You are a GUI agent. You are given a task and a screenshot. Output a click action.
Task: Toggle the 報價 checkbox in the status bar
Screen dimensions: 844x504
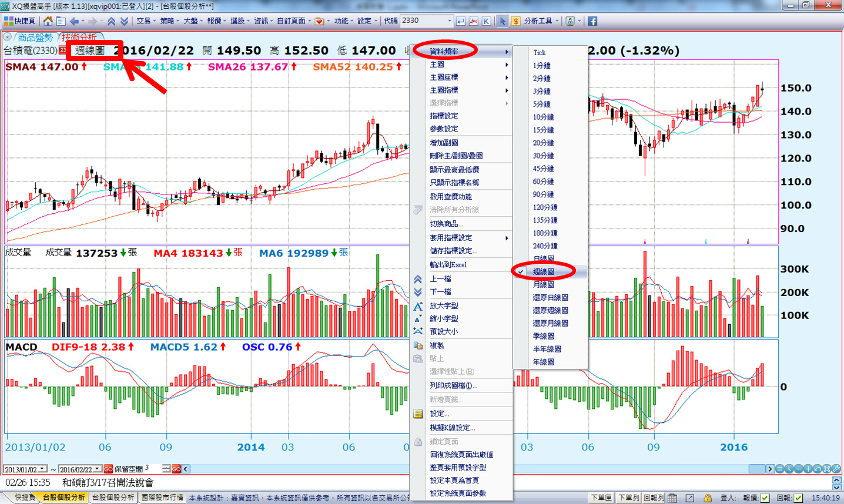coord(765,498)
